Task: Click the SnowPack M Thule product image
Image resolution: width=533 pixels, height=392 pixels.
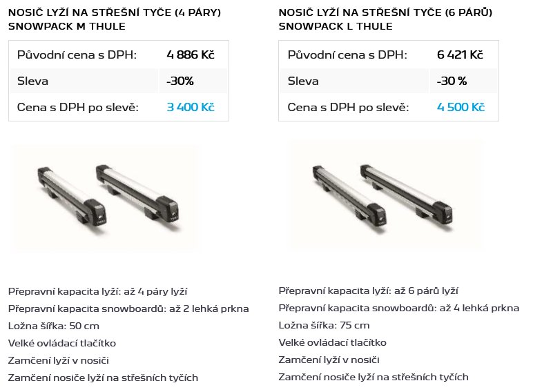Action: point(106,197)
